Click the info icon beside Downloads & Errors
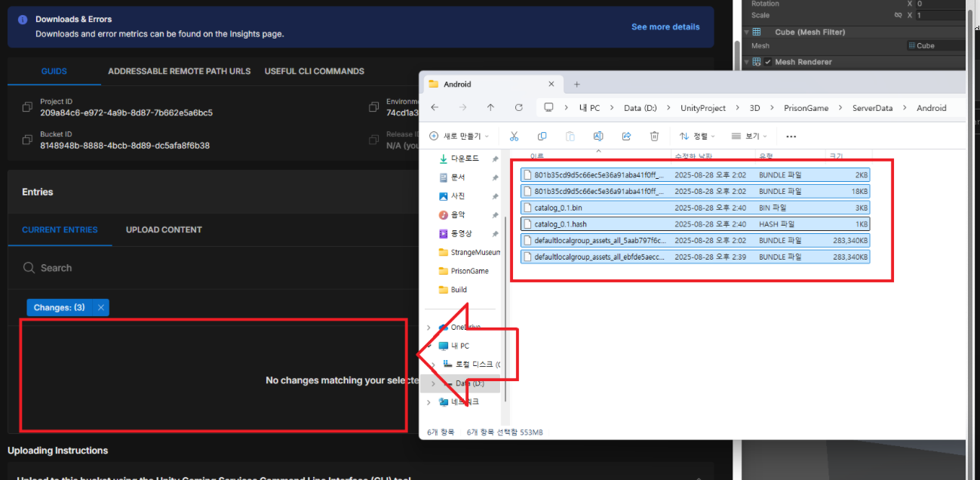The width and height of the screenshot is (980, 480). 23,20
